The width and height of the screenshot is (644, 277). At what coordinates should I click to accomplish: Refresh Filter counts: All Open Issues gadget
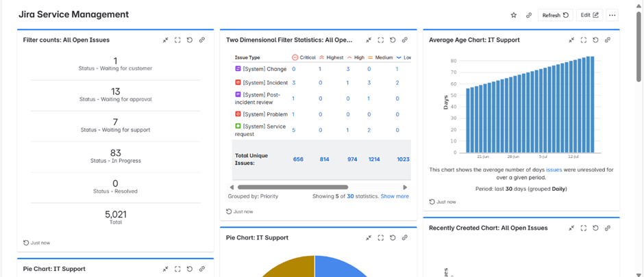point(190,40)
